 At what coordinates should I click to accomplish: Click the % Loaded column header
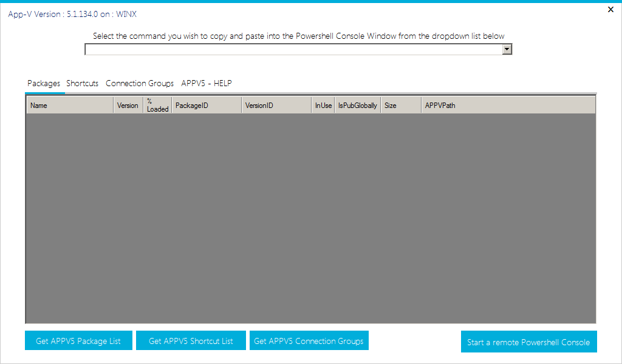157,106
